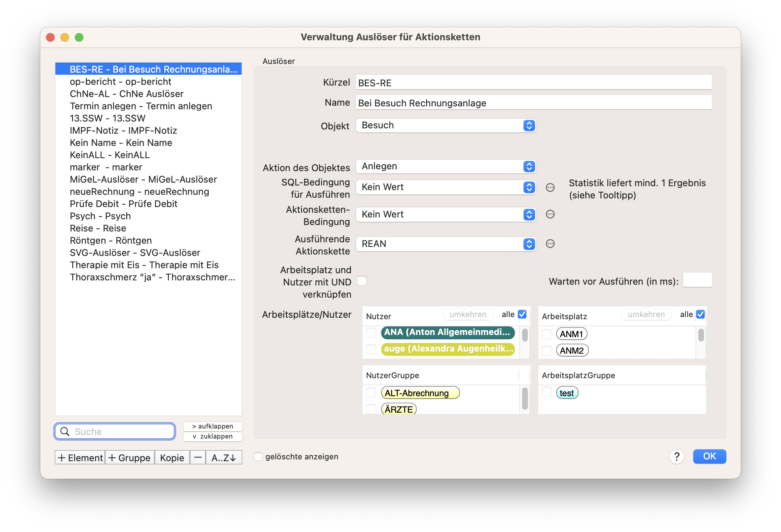
Task: Click the magnifier icon in search field
Action: tap(65, 431)
